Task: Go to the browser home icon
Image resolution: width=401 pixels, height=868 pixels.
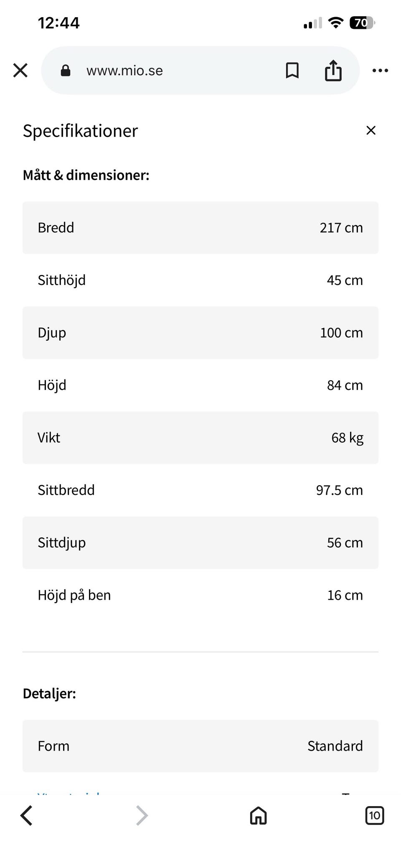Action: click(258, 815)
